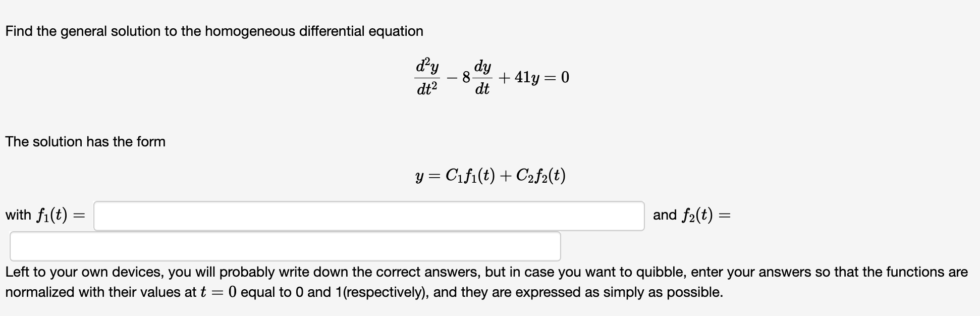Select the displayed differential equation
This screenshot has width=980, height=316.
[492, 76]
